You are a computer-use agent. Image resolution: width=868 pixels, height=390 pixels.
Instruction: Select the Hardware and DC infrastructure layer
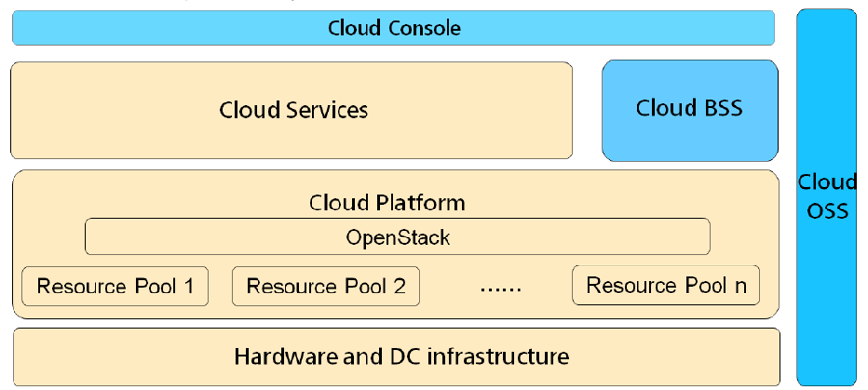click(x=395, y=357)
